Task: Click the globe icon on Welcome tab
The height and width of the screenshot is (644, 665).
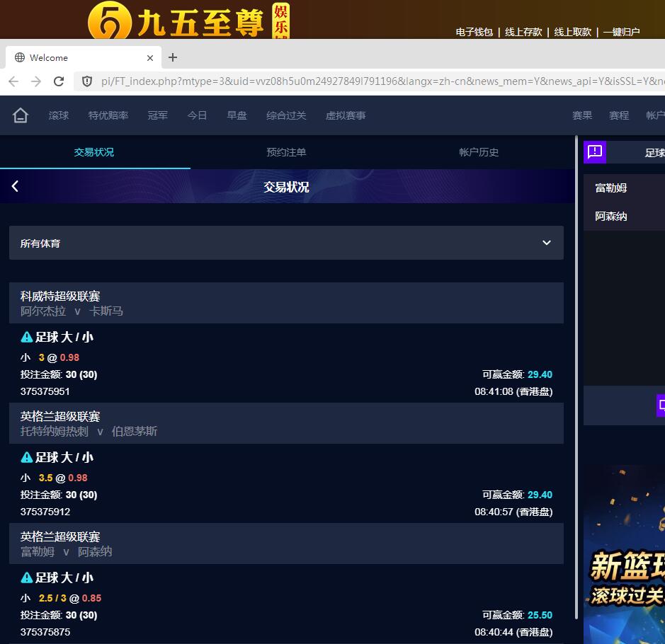Action: (20, 57)
